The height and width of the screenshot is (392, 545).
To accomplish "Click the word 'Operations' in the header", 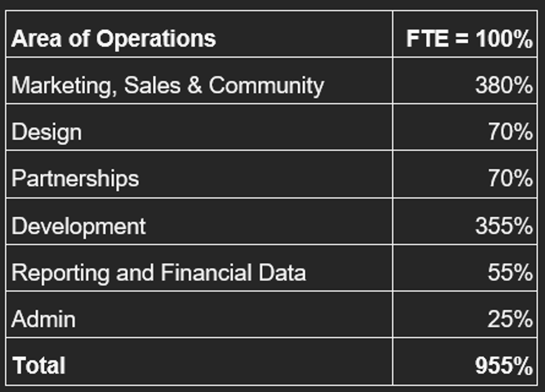I will tap(156, 39).
